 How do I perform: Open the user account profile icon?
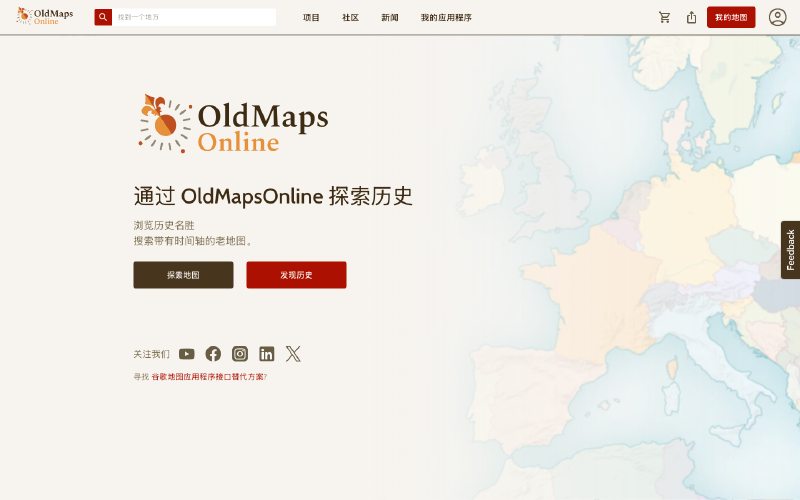(x=777, y=17)
